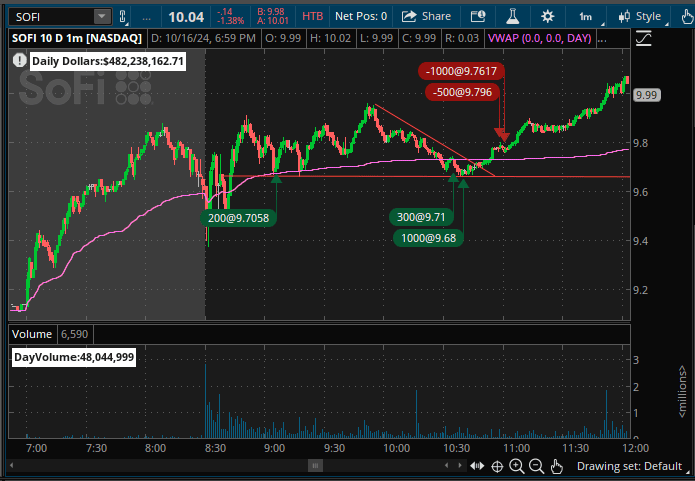Click the Daily Dollars label
Image resolution: width=695 pixels, height=481 pixels.
108,61
